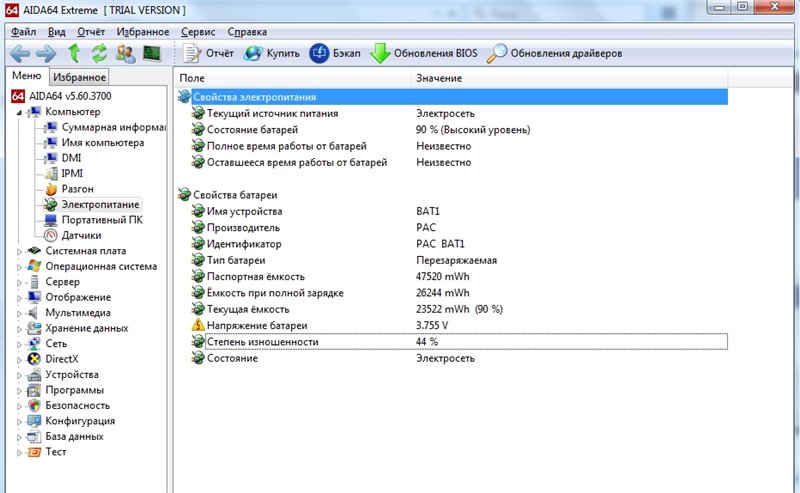Collapse the Компьютер tree node
Image resolution: width=800 pixels, height=493 pixels.
pos(19,112)
